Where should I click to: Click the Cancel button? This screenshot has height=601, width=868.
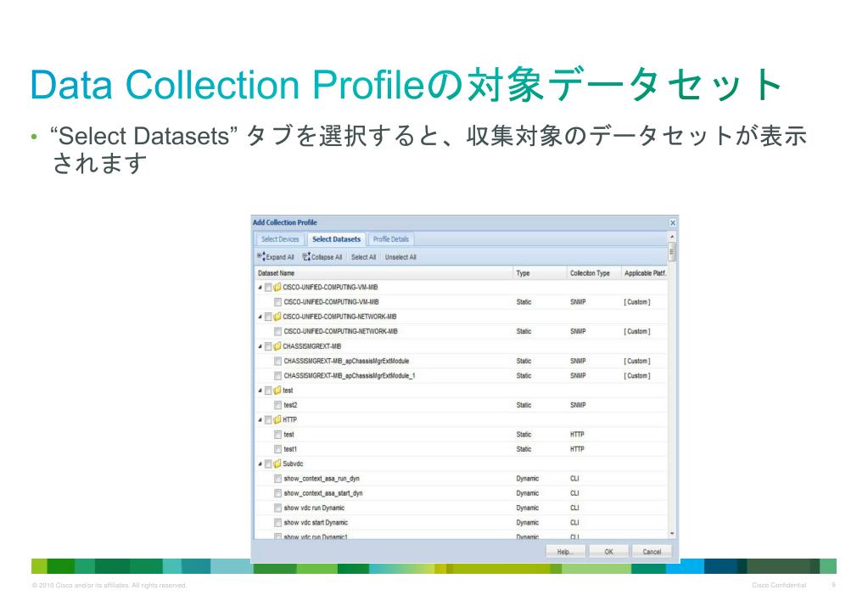click(652, 552)
